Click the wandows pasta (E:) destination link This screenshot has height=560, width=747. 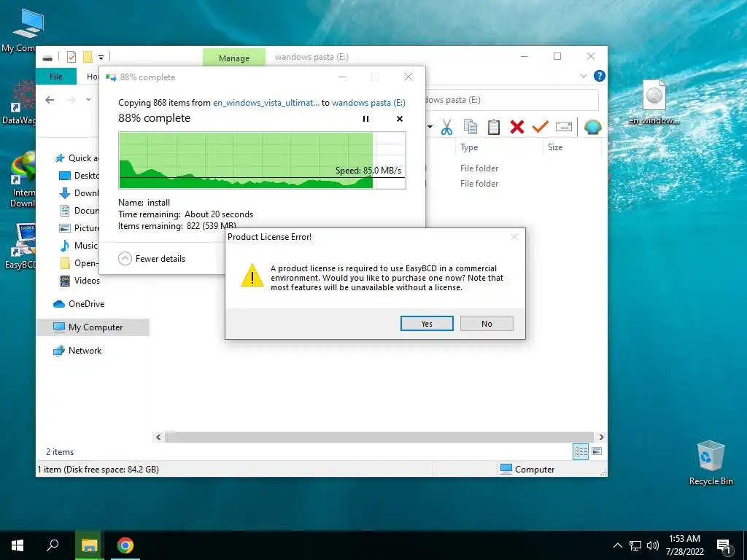[368, 102]
